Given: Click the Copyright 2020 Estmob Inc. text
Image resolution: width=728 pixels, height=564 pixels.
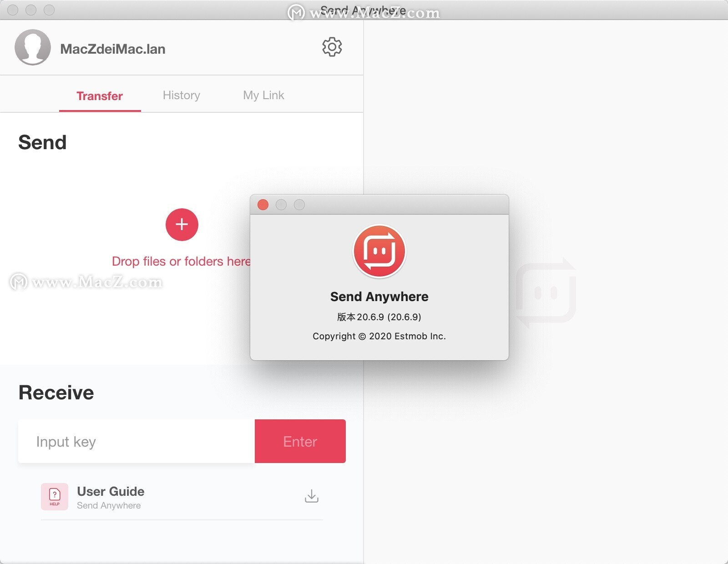Looking at the screenshot, I should tap(379, 336).
